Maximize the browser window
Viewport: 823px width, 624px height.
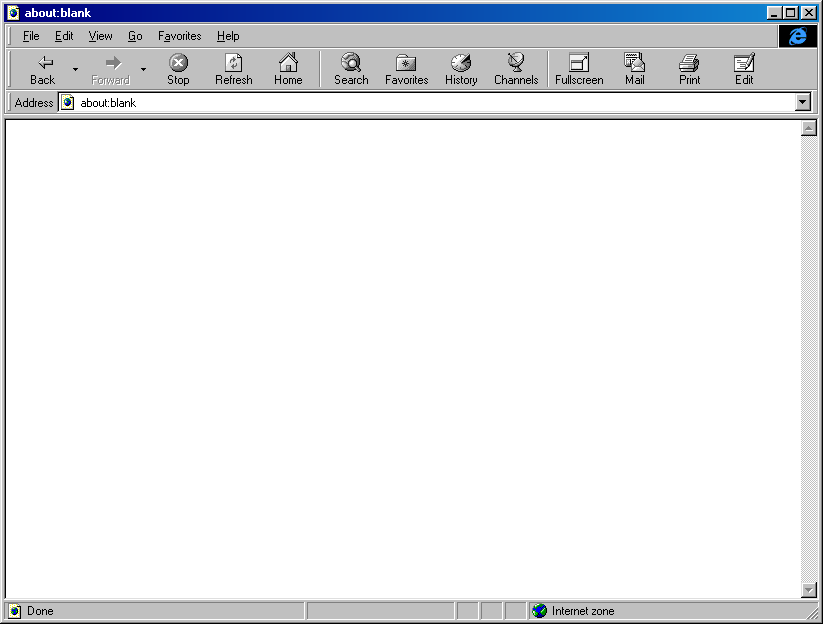(790, 13)
